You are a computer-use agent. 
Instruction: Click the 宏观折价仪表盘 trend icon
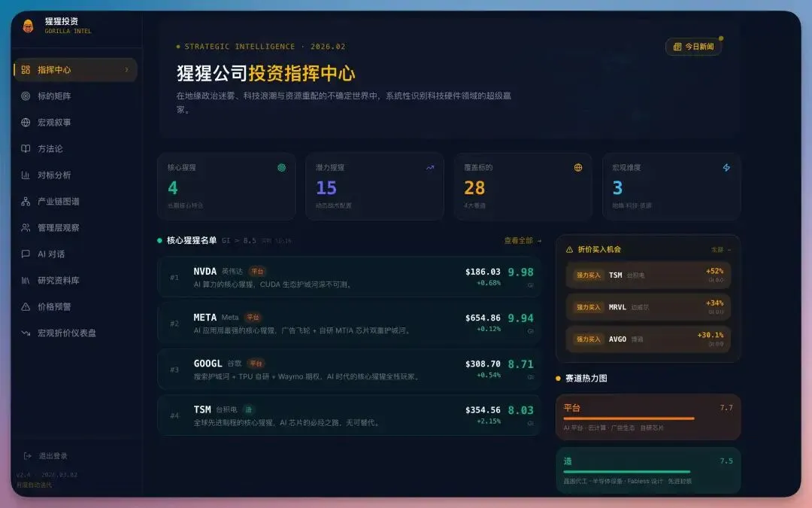[26, 333]
